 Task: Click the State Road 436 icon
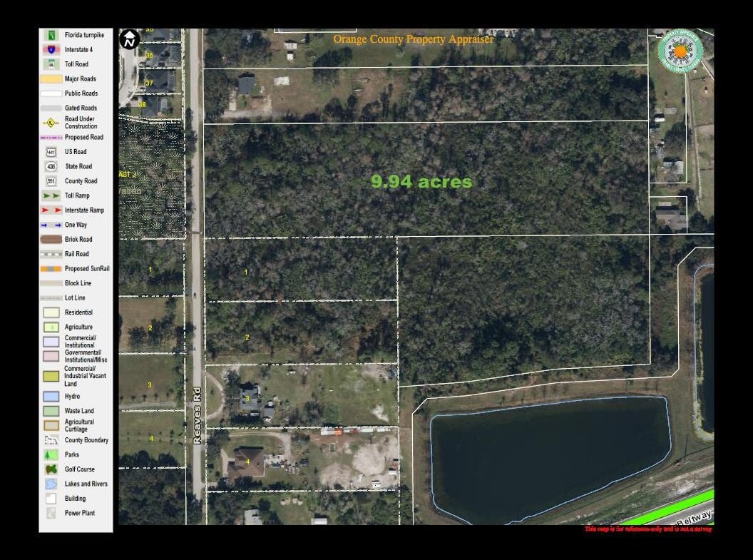click(x=51, y=166)
